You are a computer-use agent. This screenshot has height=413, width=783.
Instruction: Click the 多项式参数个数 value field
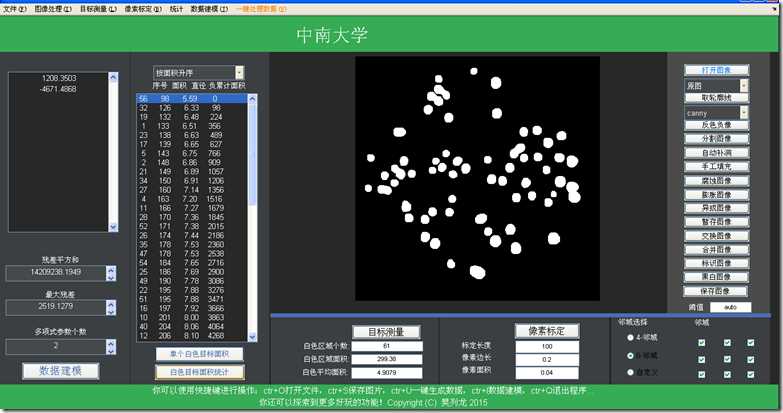click(55, 346)
